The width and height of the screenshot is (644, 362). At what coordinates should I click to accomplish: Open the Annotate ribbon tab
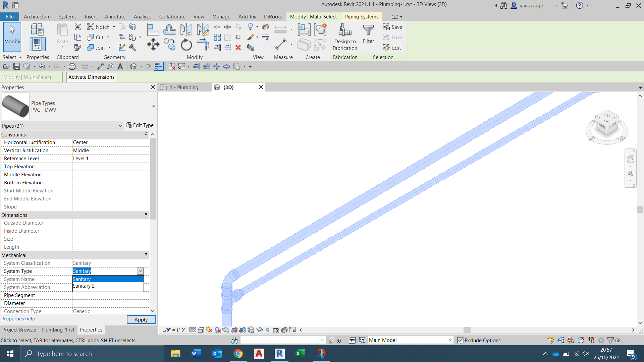click(x=115, y=16)
